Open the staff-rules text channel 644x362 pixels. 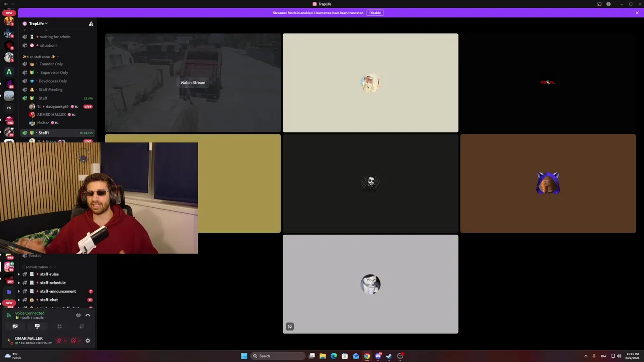pyautogui.click(x=57, y=274)
